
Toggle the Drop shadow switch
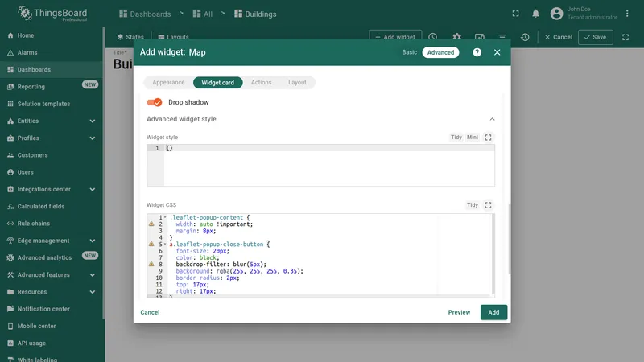point(155,102)
